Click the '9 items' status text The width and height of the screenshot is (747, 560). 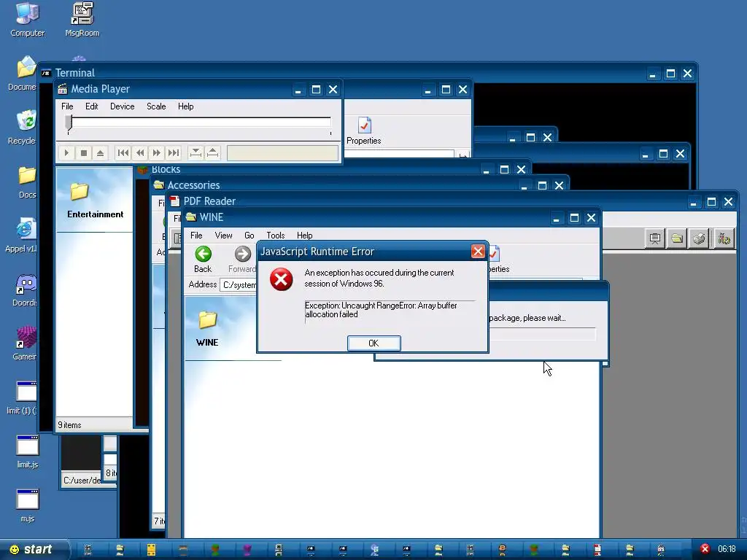click(69, 425)
